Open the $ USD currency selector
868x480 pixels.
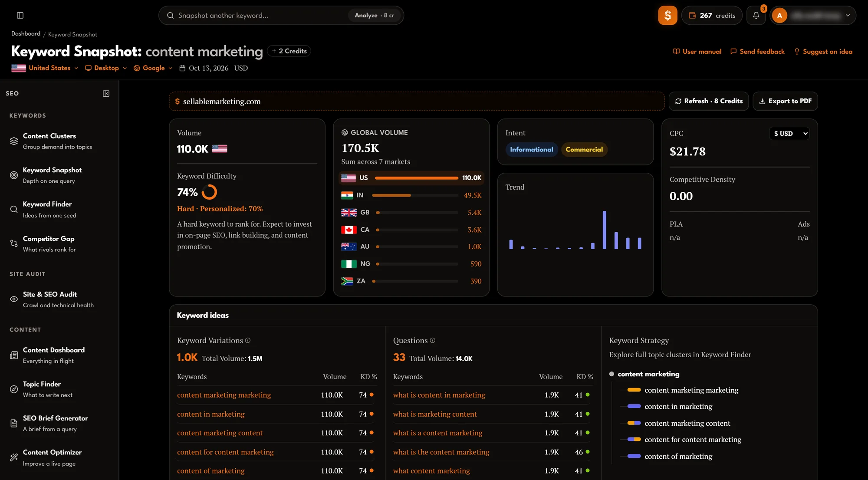pos(789,134)
